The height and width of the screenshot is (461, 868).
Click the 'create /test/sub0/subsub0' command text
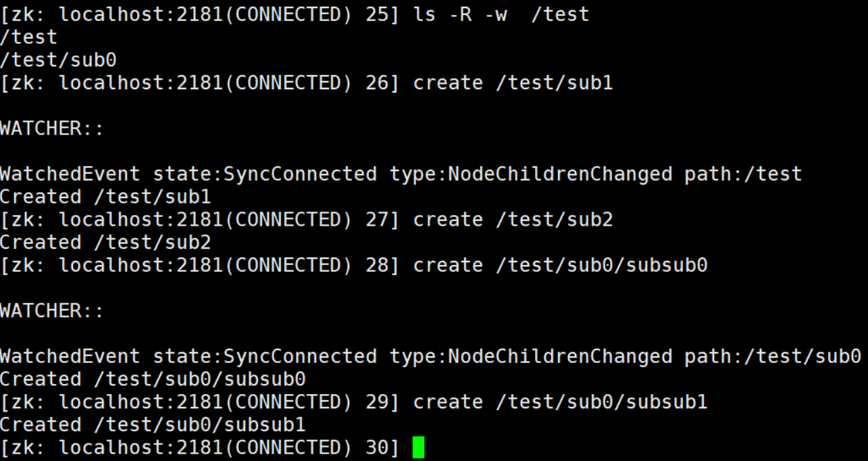click(560, 265)
